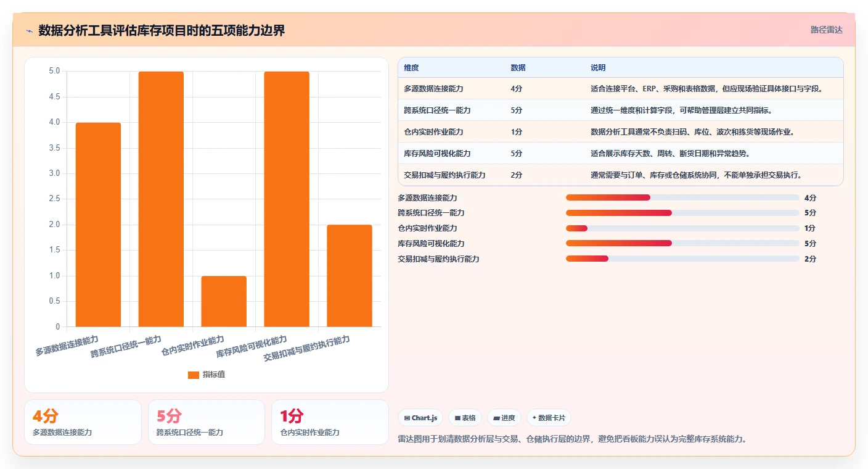
Task: Click the 仓内实时作业能力 bar in the chart
Action: (x=224, y=301)
